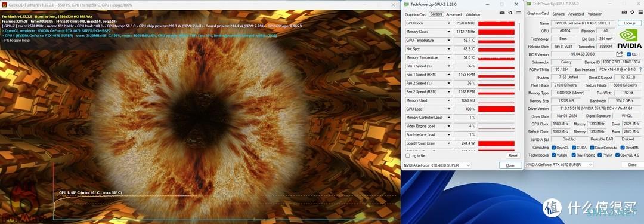
Task: Click Hot Spot value 68.3 °C
Action: (x=465, y=49)
